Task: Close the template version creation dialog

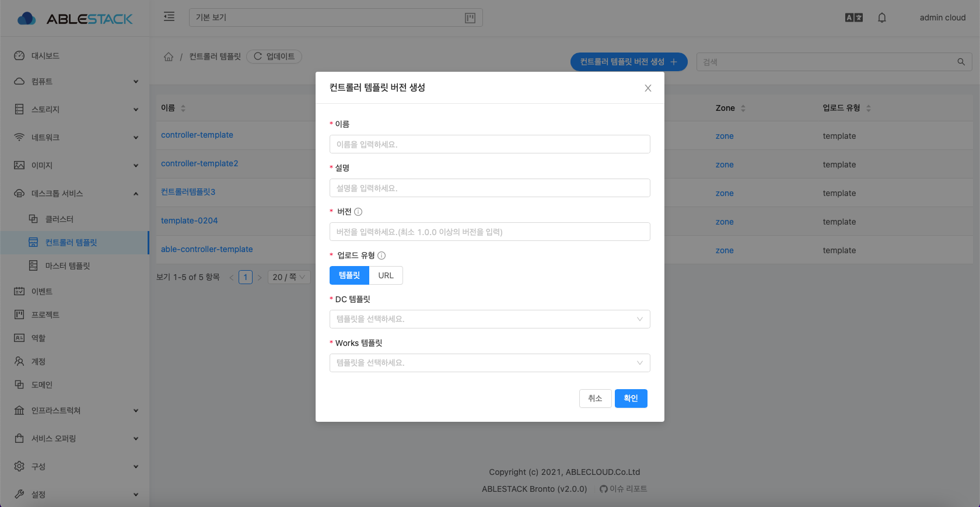Action: coord(647,88)
